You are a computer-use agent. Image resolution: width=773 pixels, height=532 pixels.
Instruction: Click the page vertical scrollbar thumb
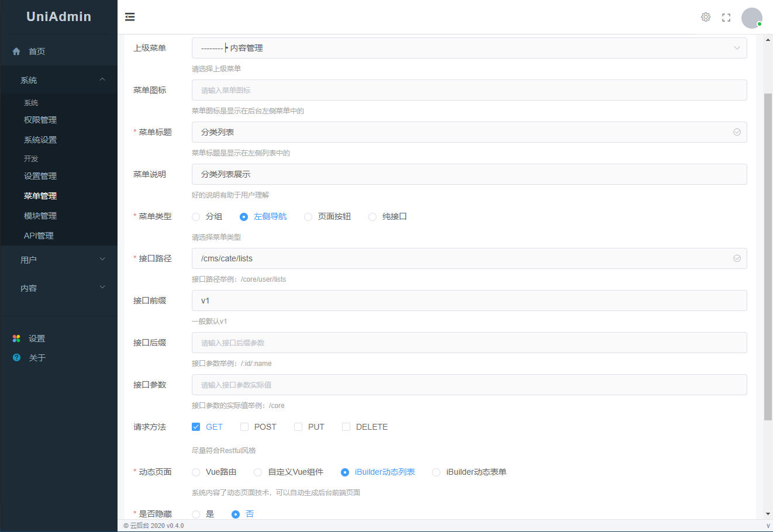pos(768,257)
